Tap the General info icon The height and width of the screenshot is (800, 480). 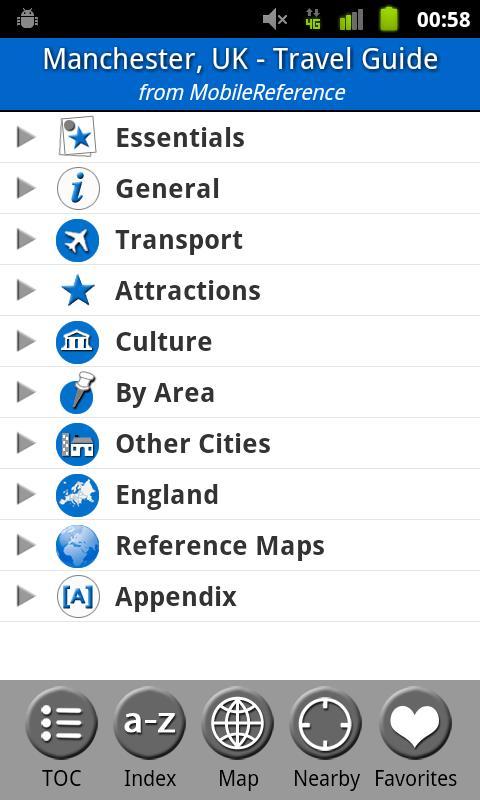pos(78,188)
